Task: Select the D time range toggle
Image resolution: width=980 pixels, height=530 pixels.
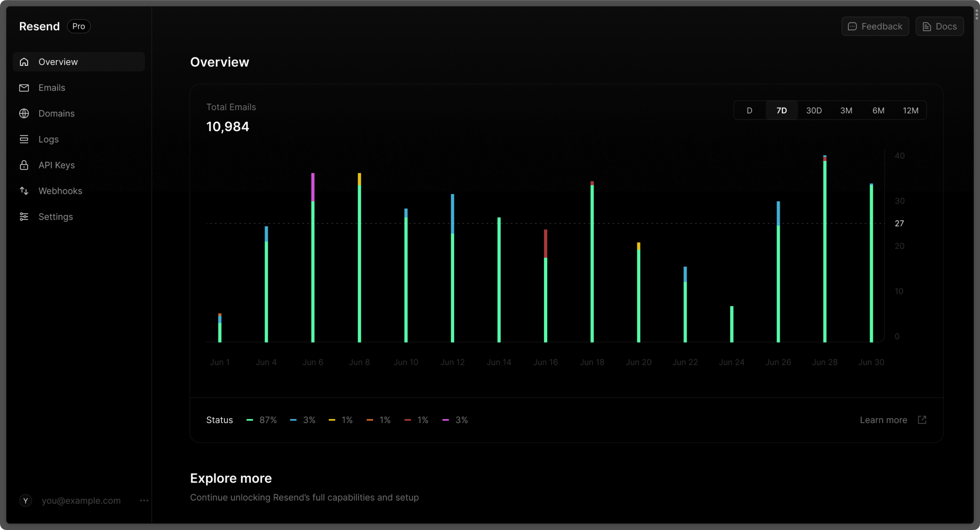Action: [x=750, y=110]
